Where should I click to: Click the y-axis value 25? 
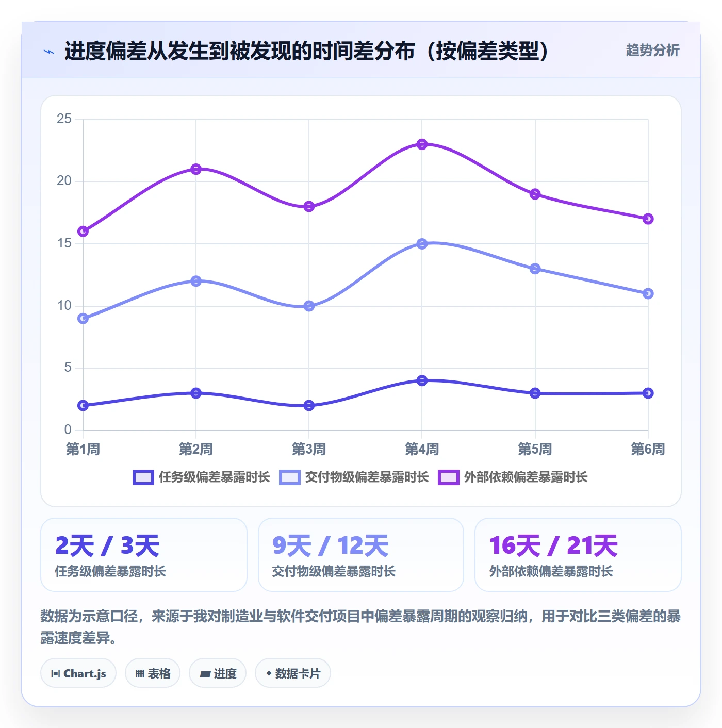point(64,119)
